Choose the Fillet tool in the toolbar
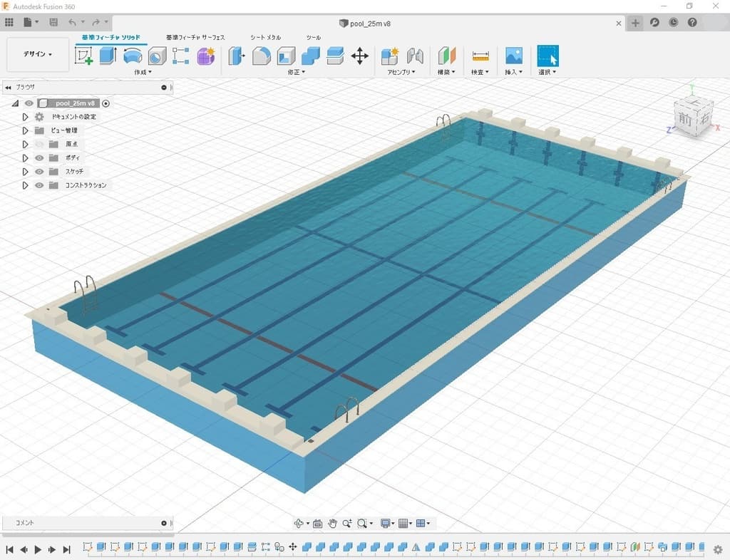Image resolution: width=730 pixels, height=560 pixels. point(262,56)
